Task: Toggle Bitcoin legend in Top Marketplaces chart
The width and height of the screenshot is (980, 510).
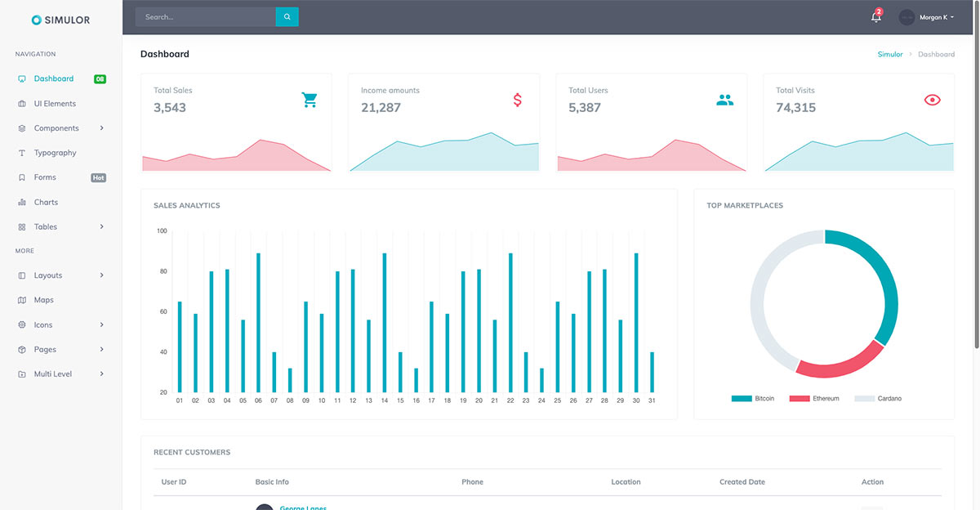Action: (753, 399)
